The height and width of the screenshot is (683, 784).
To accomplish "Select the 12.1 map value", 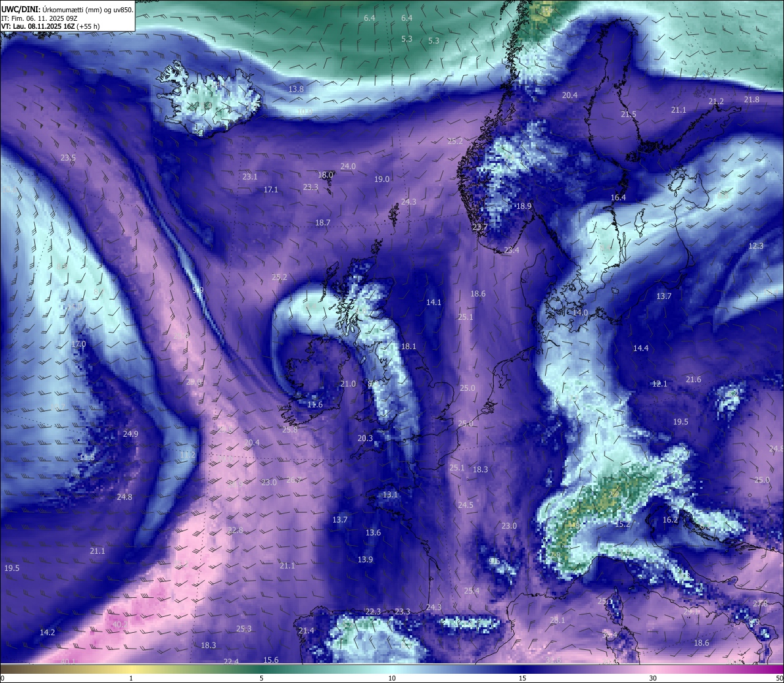I will click(x=660, y=383).
